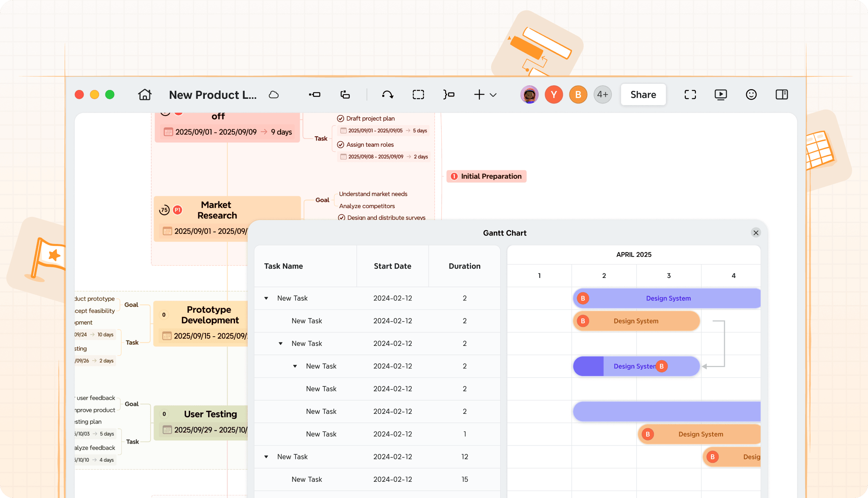Enter fullscreen via the expand icon
The width and height of the screenshot is (868, 498).
[x=690, y=95]
